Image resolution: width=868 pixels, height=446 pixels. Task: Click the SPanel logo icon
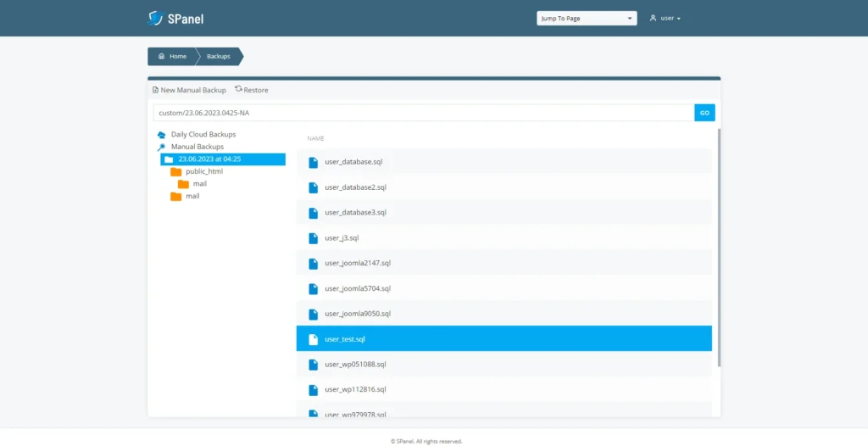pyautogui.click(x=155, y=19)
